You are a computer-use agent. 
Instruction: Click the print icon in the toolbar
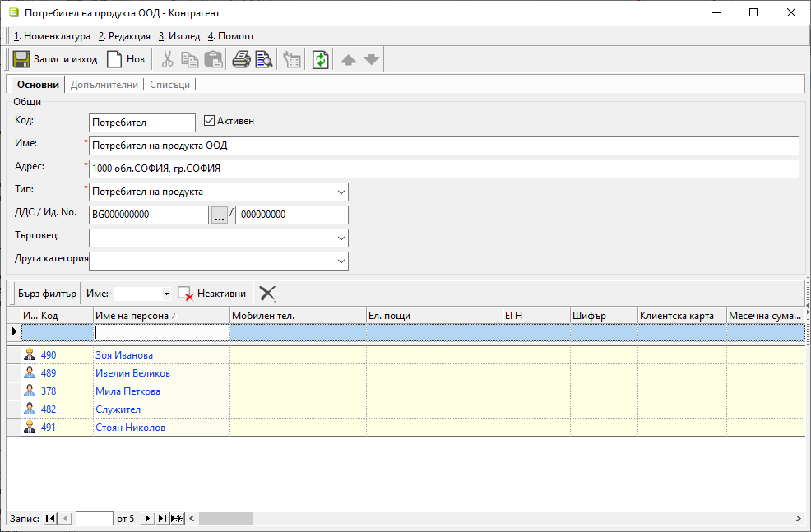coord(241,59)
